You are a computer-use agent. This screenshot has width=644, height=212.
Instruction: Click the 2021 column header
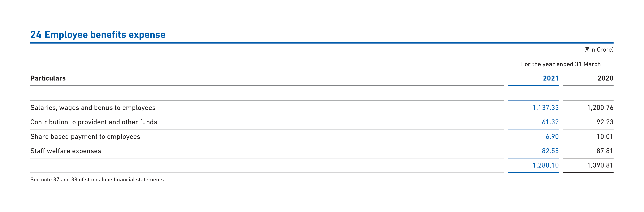click(551, 78)
